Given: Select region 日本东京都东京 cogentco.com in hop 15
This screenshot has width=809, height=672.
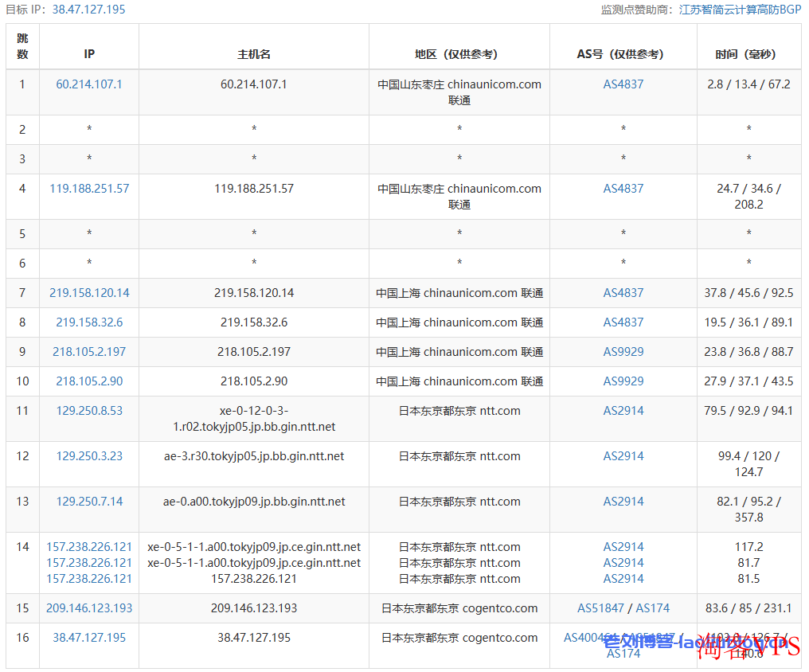Looking at the screenshot, I should pos(459,608).
